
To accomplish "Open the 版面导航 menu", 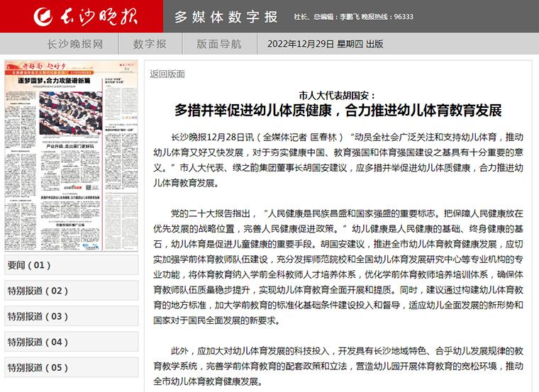I will 218,44.
